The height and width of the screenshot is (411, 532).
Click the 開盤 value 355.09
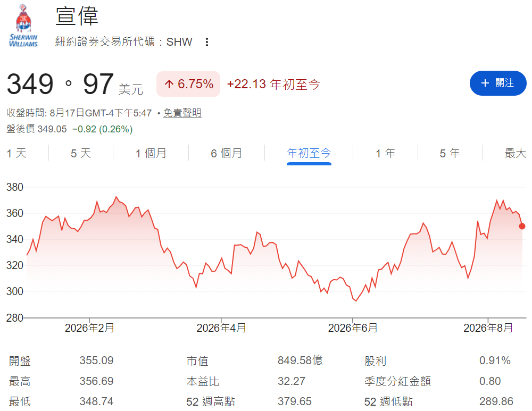click(x=96, y=360)
